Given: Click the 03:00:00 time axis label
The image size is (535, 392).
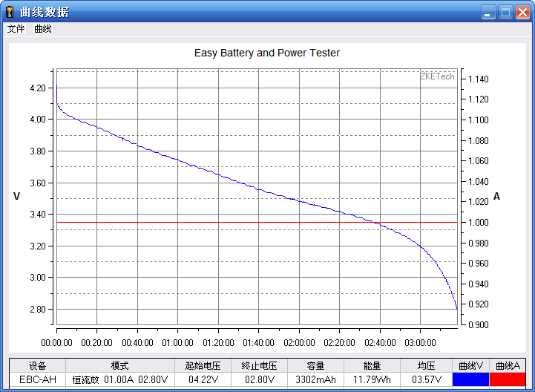Looking at the screenshot, I should [420, 342].
